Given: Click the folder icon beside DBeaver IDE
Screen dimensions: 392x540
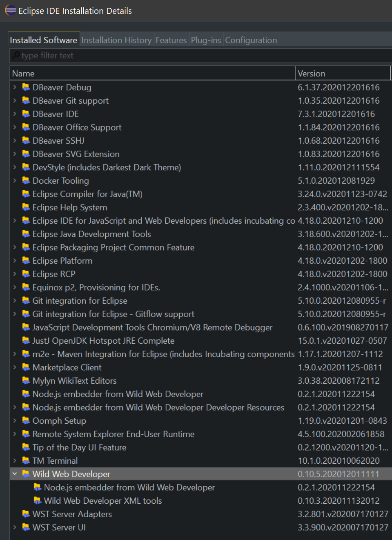Looking at the screenshot, I should point(26,114).
